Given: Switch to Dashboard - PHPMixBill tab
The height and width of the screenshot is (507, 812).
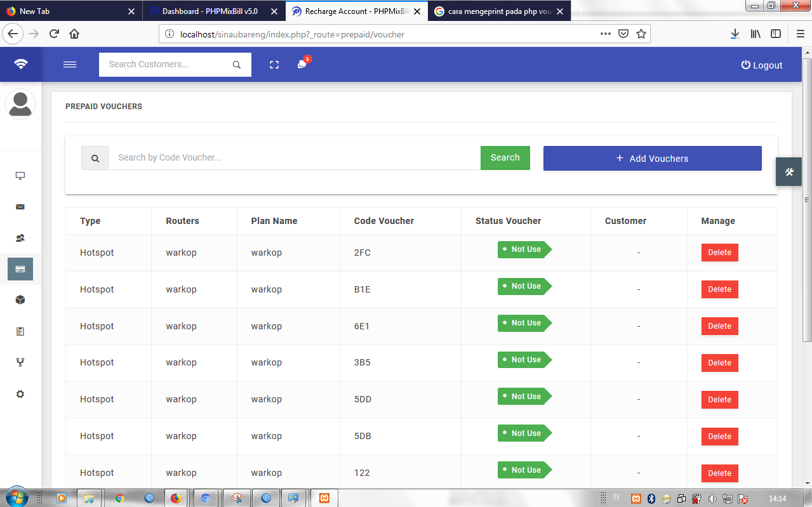Looking at the screenshot, I should 213,11.
